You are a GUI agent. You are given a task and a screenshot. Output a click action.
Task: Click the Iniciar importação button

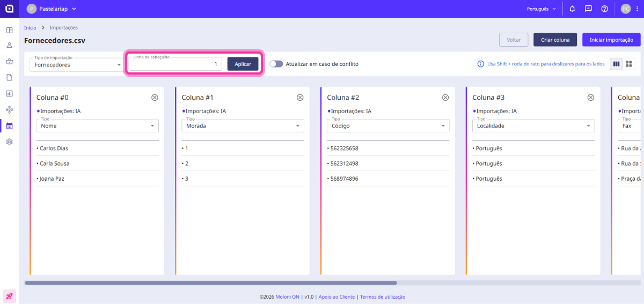pos(611,40)
